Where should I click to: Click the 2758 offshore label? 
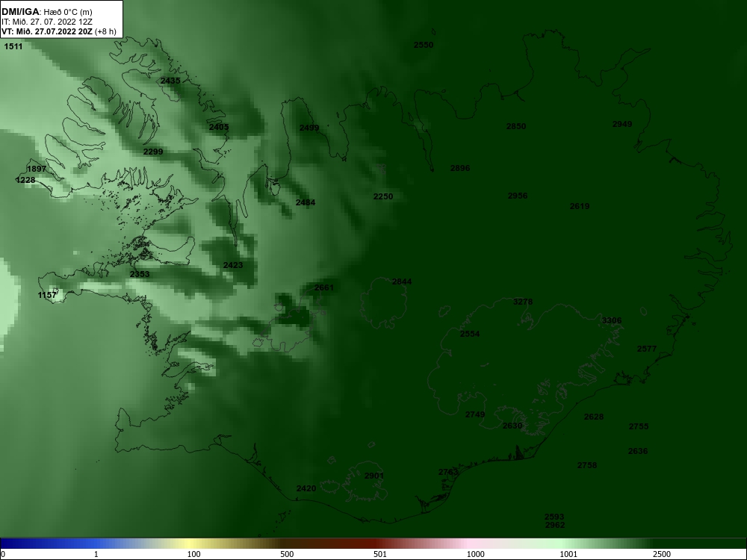[x=587, y=466]
